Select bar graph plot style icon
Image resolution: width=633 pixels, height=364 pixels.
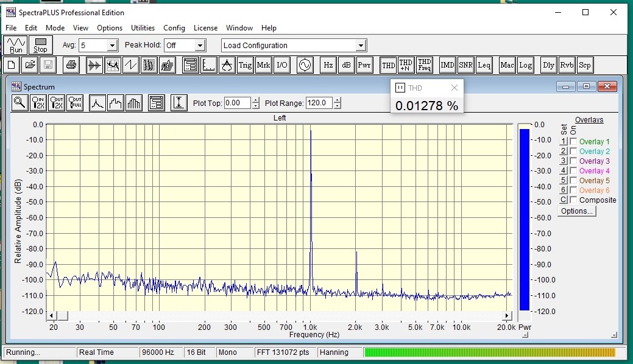click(x=133, y=103)
